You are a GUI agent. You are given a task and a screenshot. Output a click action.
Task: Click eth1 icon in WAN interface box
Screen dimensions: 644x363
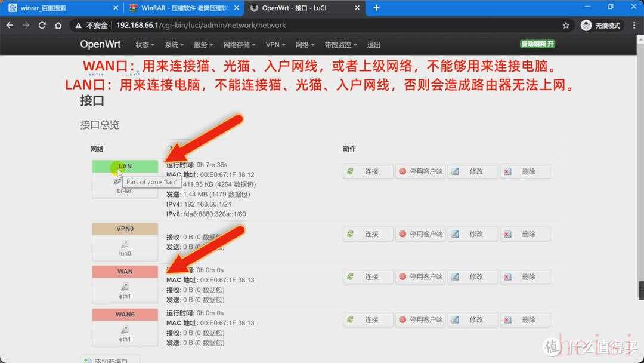tap(125, 287)
